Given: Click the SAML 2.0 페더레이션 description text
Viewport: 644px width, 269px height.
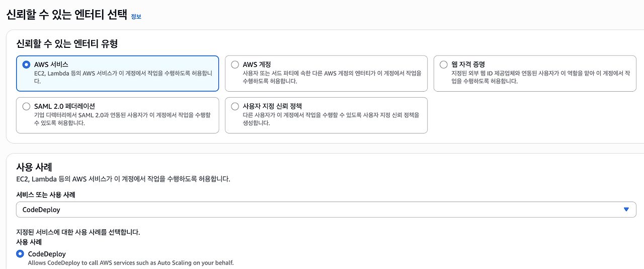Looking at the screenshot, I should [x=122, y=119].
